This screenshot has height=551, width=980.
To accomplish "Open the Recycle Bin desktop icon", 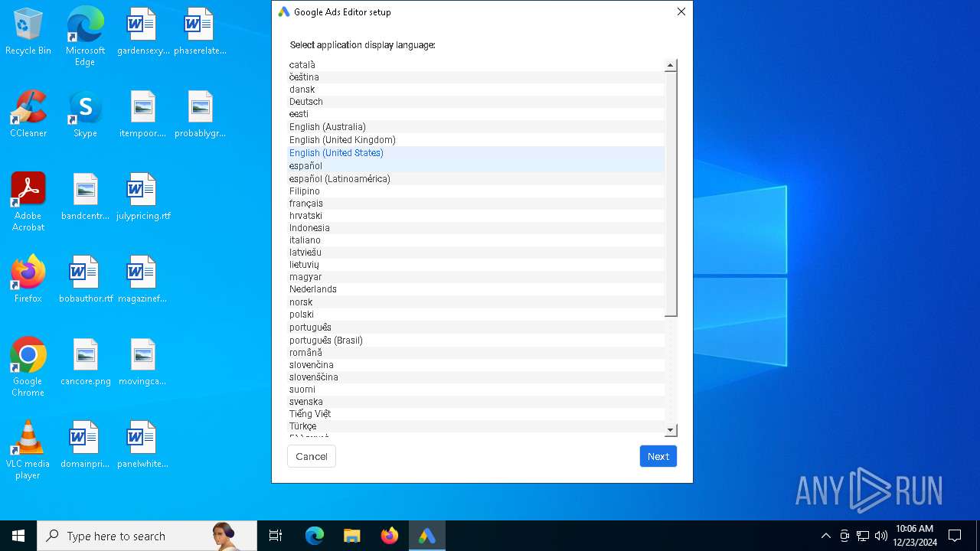I will pyautogui.click(x=28, y=32).
